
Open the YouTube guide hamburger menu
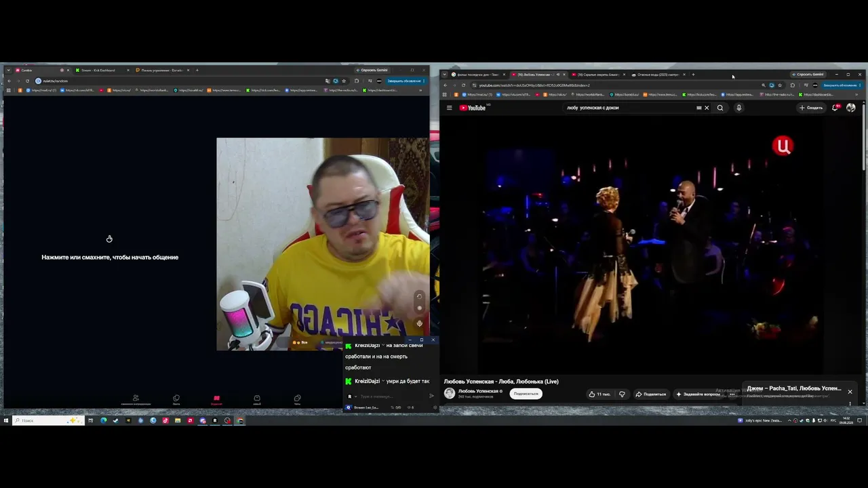point(449,108)
